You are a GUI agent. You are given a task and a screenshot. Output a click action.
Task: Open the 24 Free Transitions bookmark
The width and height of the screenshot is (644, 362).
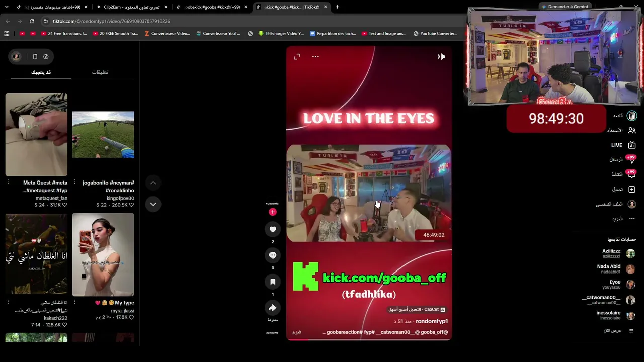click(62, 34)
